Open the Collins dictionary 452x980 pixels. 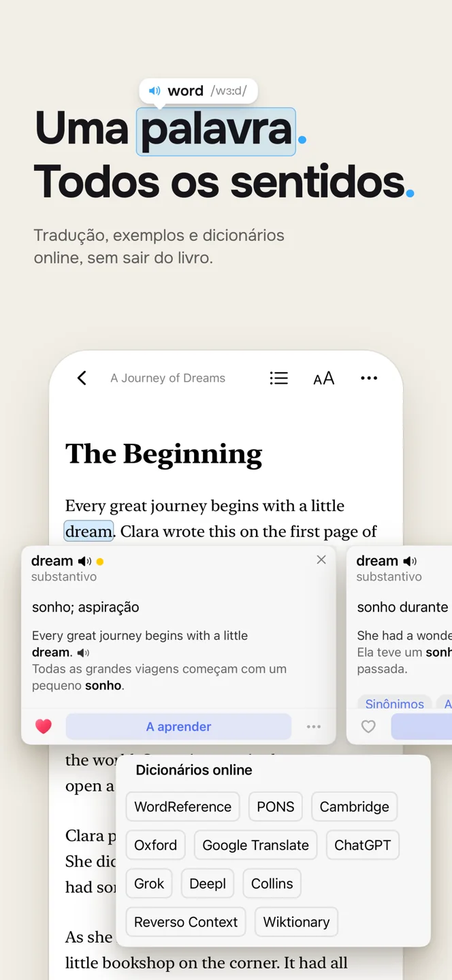pyautogui.click(x=272, y=883)
